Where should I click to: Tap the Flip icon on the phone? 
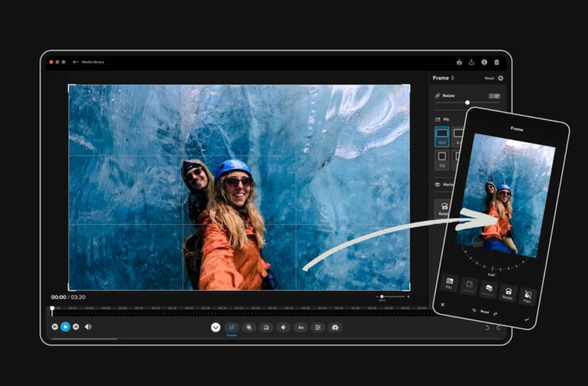528,296
